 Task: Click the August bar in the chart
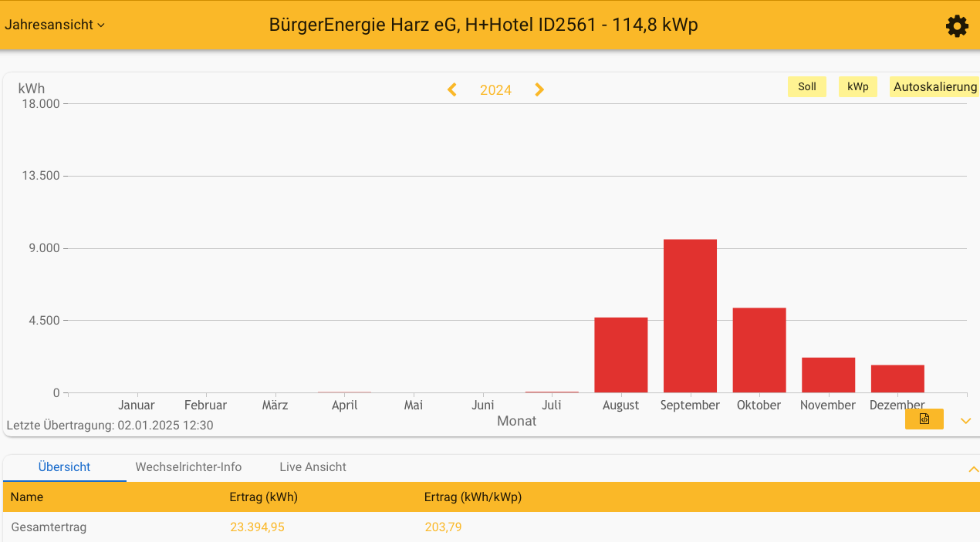pyautogui.click(x=620, y=355)
